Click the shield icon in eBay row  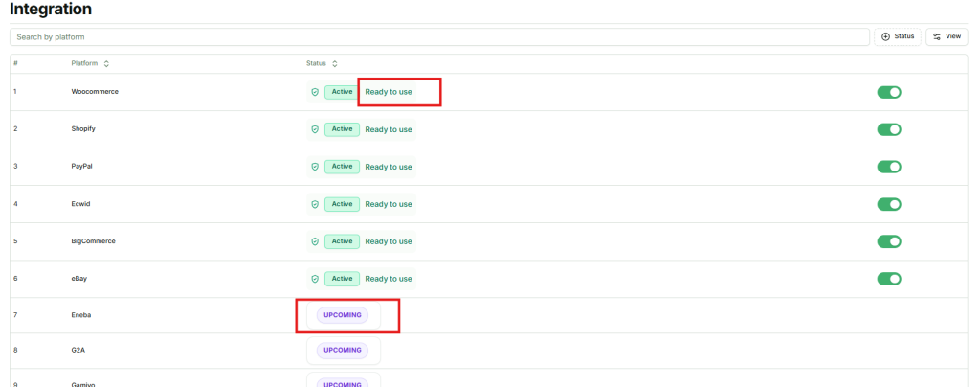315,279
